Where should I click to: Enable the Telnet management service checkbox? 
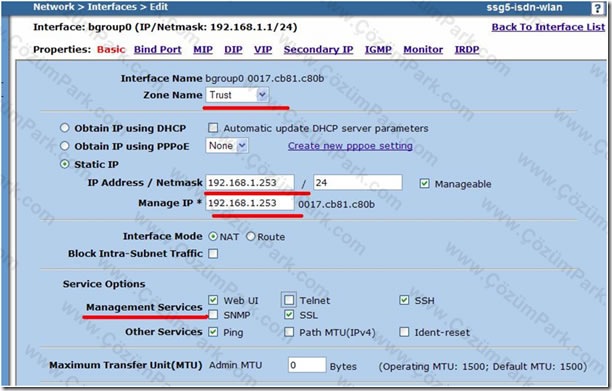(x=289, y=300)
